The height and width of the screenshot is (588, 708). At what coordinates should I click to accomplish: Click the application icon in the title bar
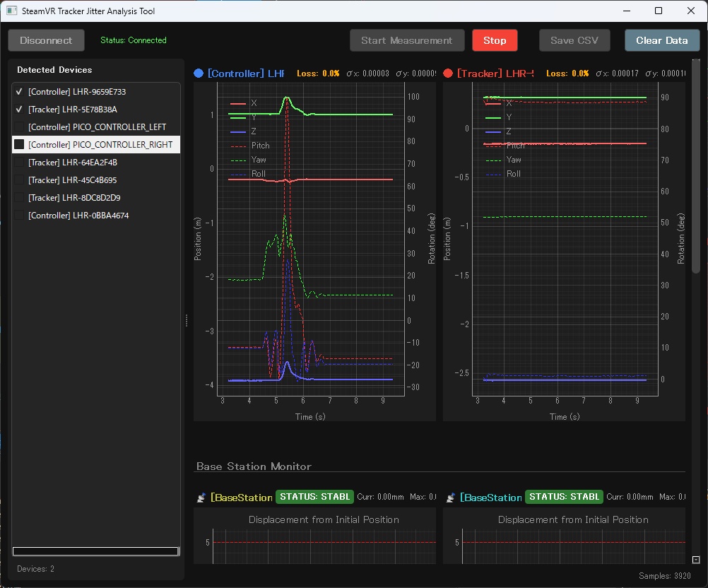pyautogui.click(x=11, y=11)
